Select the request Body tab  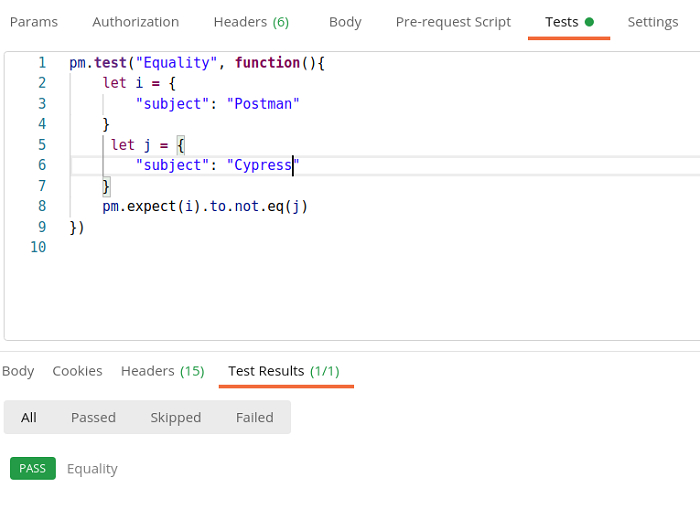[x=345, y=22]
